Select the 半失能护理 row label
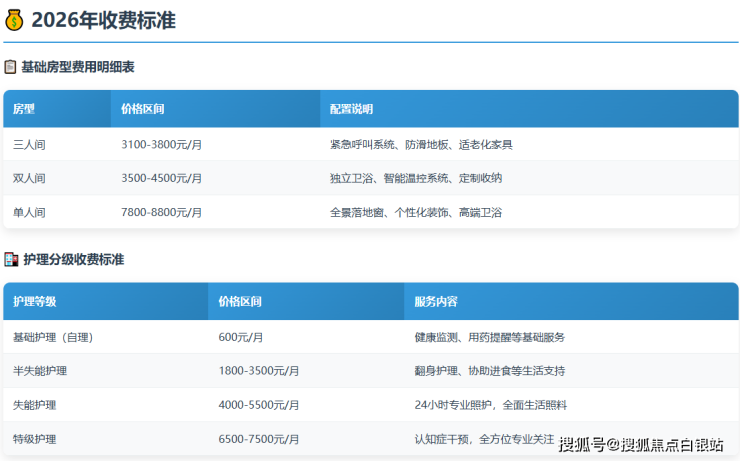The image size is (740, 461). pyautogui.click(x=40, y=371)
